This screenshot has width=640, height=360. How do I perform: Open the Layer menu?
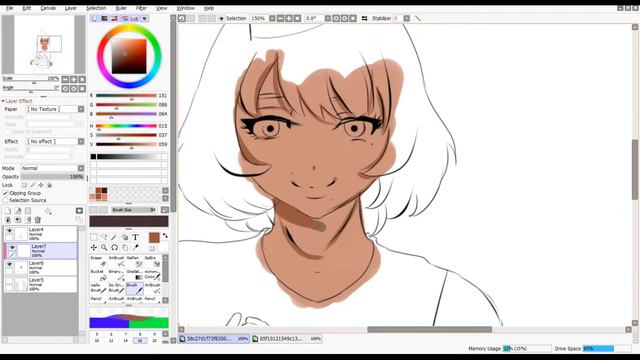(71, 8)
